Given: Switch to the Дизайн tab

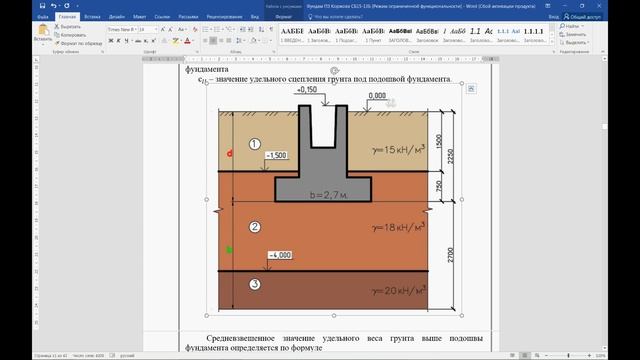Looking at the screenshot, I should click(x=117, y=17).
